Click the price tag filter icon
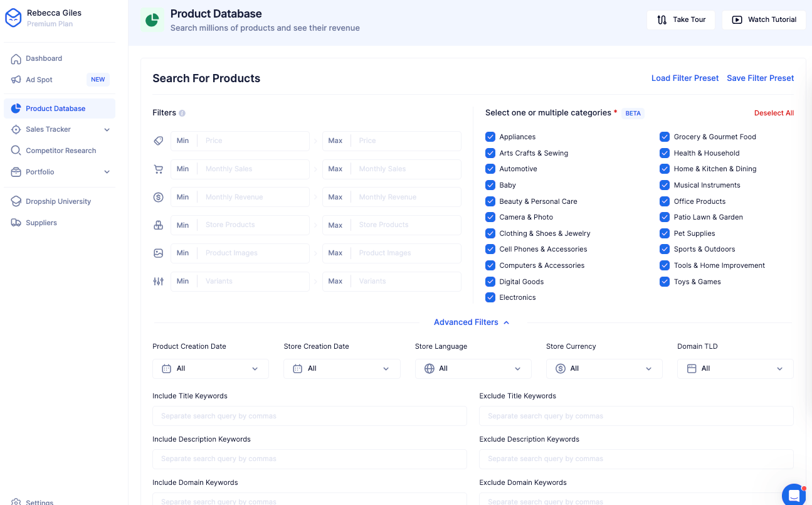Image resolution: width=812 pixels, height=505 pixels. point(158,141)
